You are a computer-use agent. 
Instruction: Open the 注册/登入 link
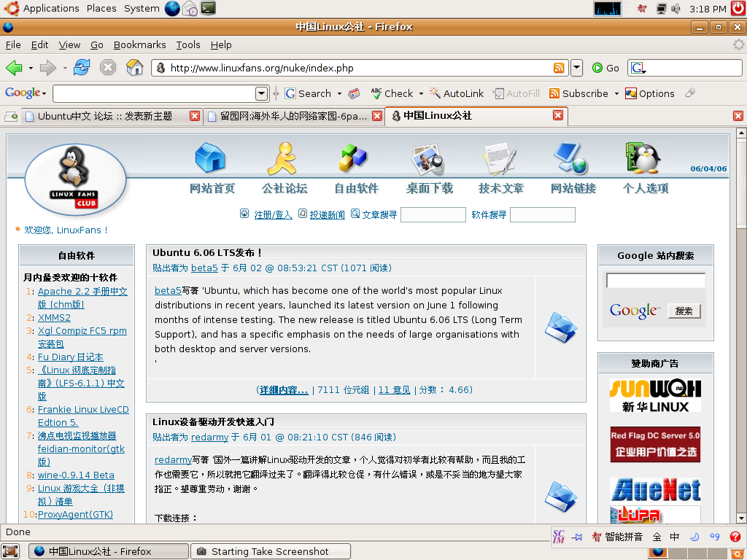pos(273,215)
